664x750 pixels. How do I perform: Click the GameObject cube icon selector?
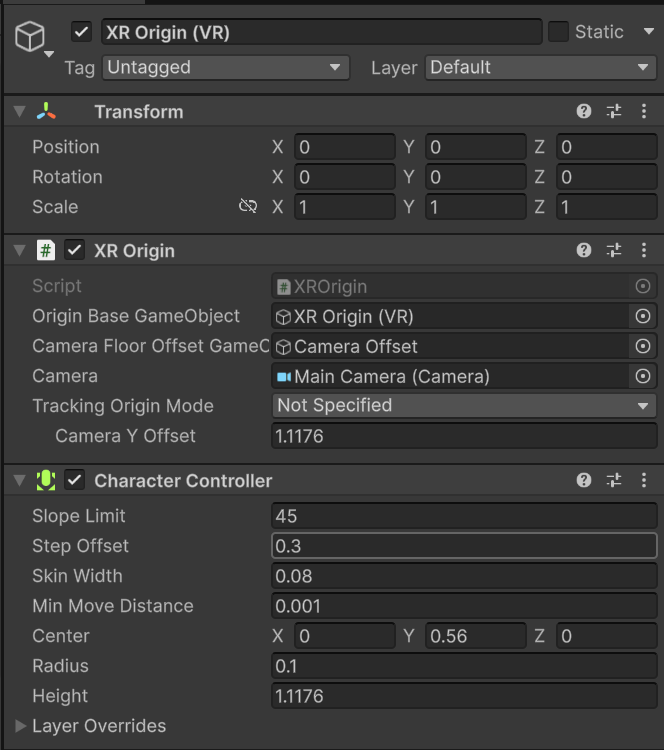coord(30,37)
